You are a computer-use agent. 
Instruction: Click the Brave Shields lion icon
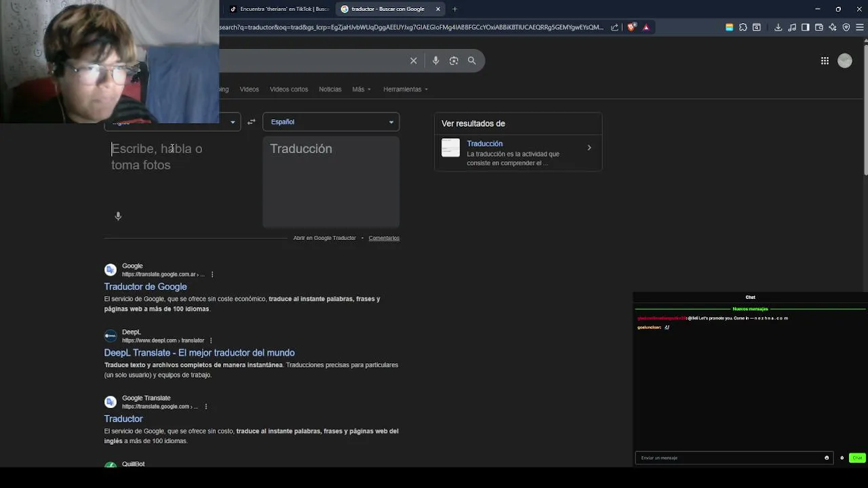tap(632, 27)
